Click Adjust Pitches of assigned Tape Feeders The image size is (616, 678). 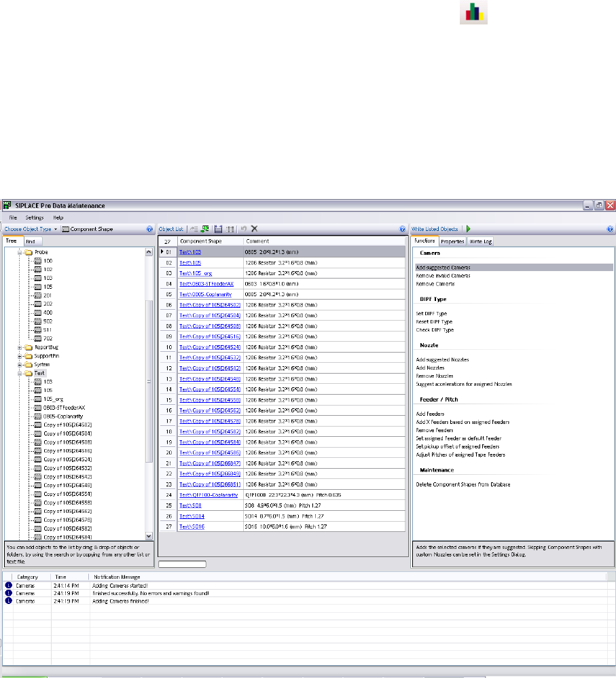(460, 455)
